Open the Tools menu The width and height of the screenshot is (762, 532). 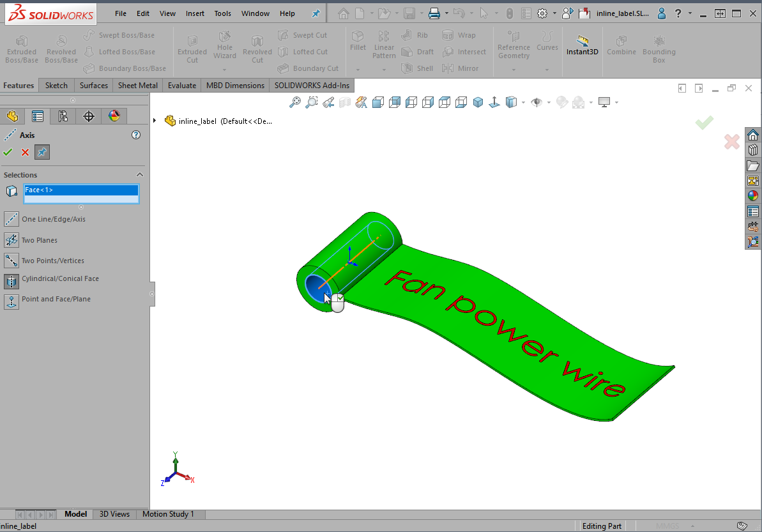pyautogui.click(x=222, y=13)
